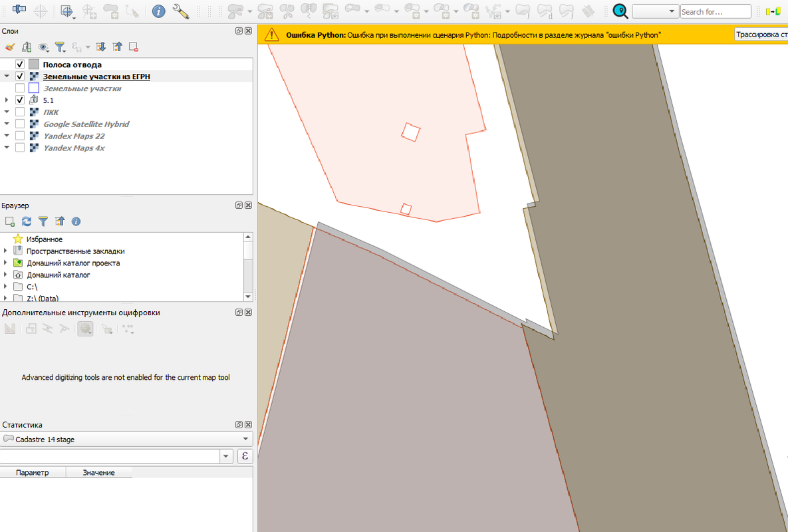The width and height of the screenshot is (788, 532).
Task: Click Add Selected Layers icon in Browser
Action: [x=9, y=221]
